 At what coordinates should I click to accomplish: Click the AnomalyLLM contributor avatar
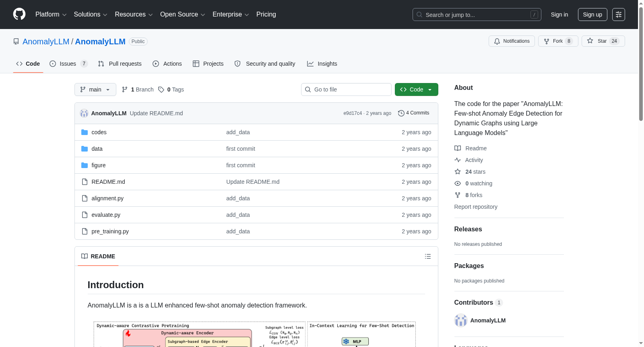[x=460, y=320]
